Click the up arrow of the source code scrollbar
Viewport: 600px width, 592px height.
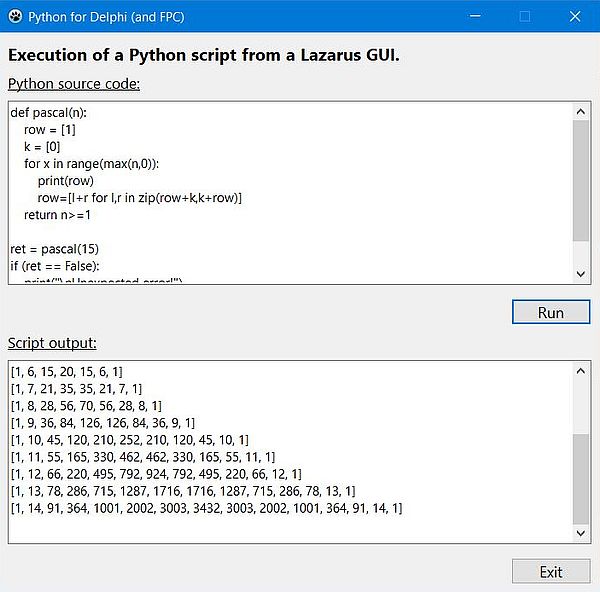[580, 111]
